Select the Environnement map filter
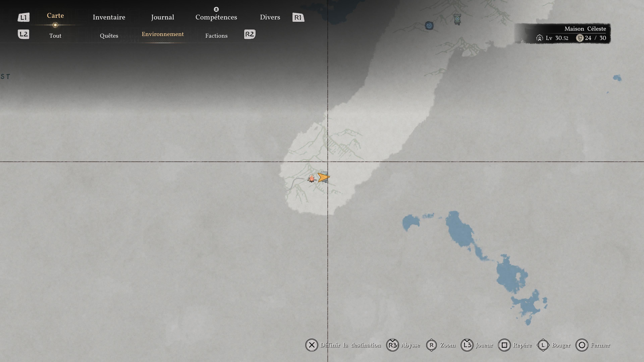Image resolution: width=644 pixels, height=362 pixels. (x=163, y=34)
